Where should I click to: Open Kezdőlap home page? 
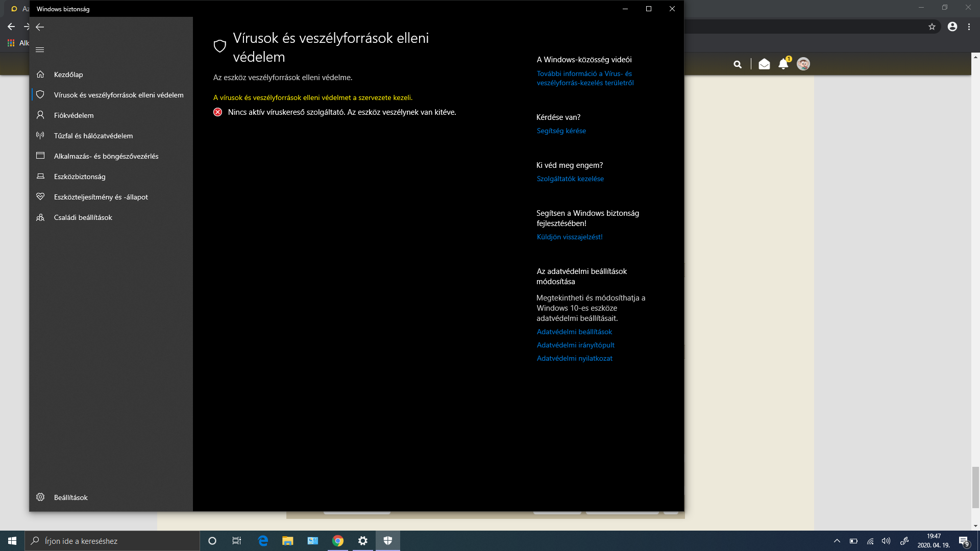tap(111, 74)
